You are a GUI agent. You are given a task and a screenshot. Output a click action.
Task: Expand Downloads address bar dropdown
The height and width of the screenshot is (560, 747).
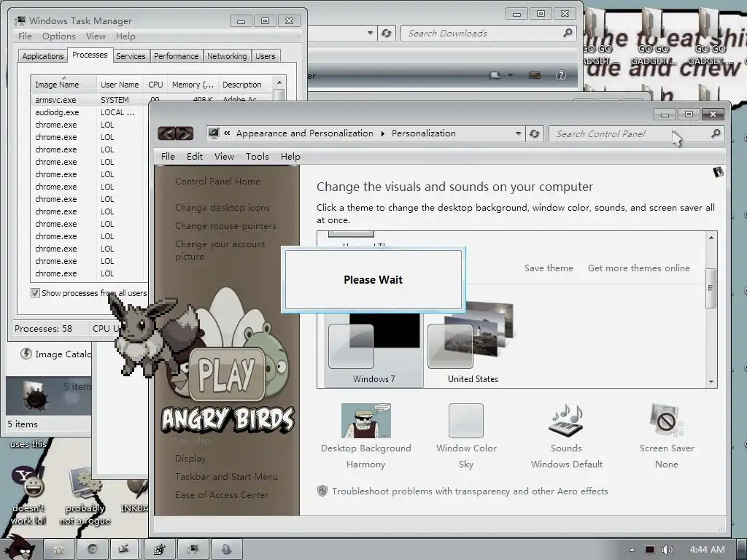point(370,34)
